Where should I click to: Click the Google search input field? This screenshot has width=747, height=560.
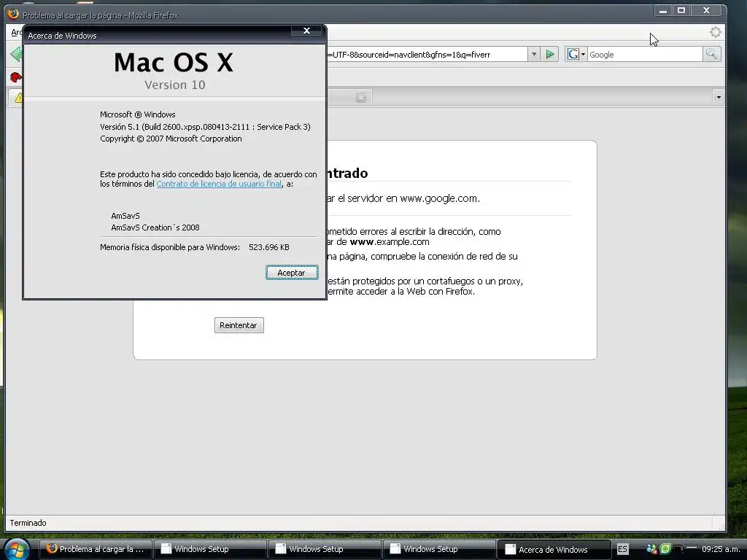(645, 54)
